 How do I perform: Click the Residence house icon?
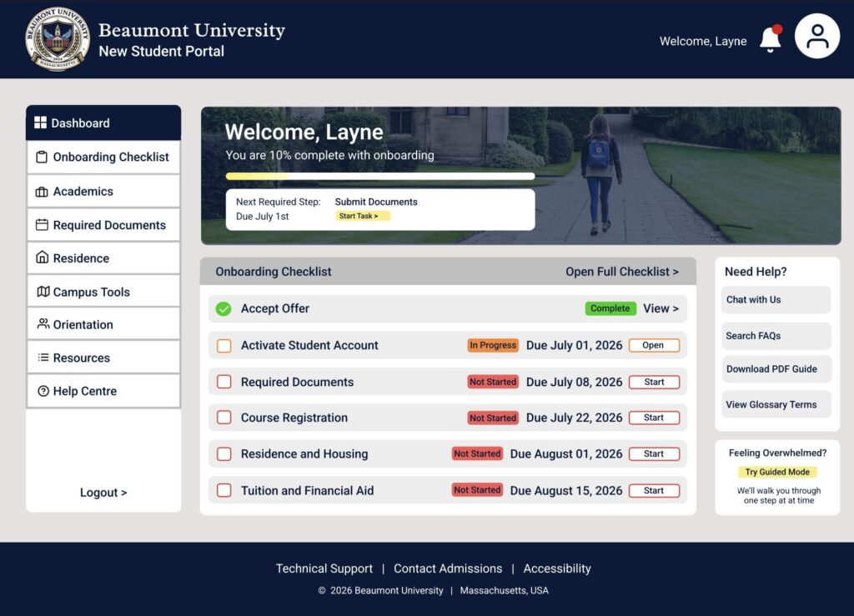tap(42, 258)
